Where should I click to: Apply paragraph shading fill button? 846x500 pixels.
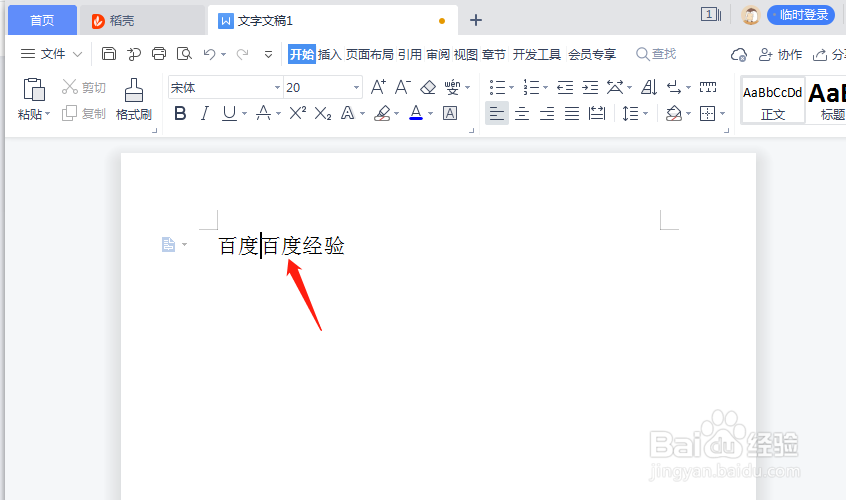674,113
